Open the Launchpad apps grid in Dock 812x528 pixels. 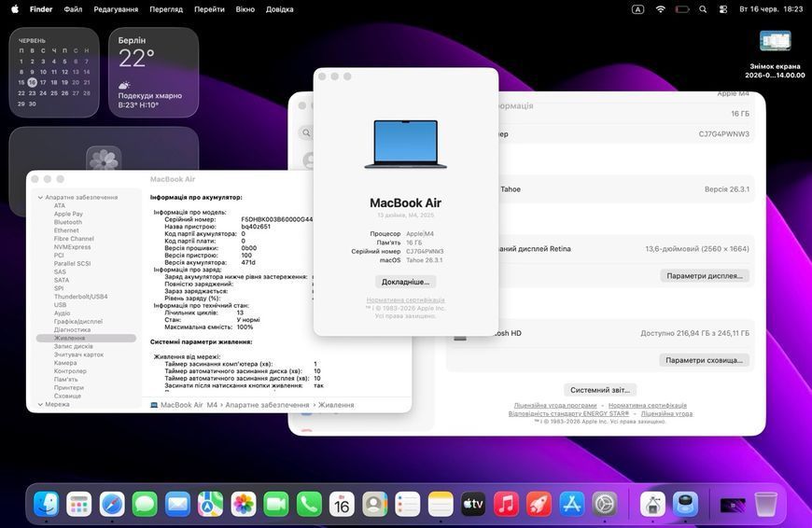tap(78, 504)
